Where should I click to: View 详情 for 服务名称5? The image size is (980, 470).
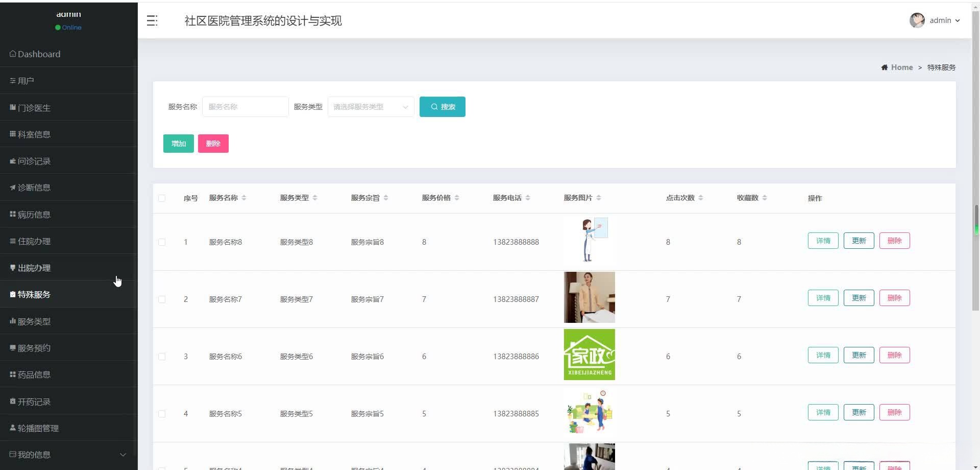[x=823, y=412]
